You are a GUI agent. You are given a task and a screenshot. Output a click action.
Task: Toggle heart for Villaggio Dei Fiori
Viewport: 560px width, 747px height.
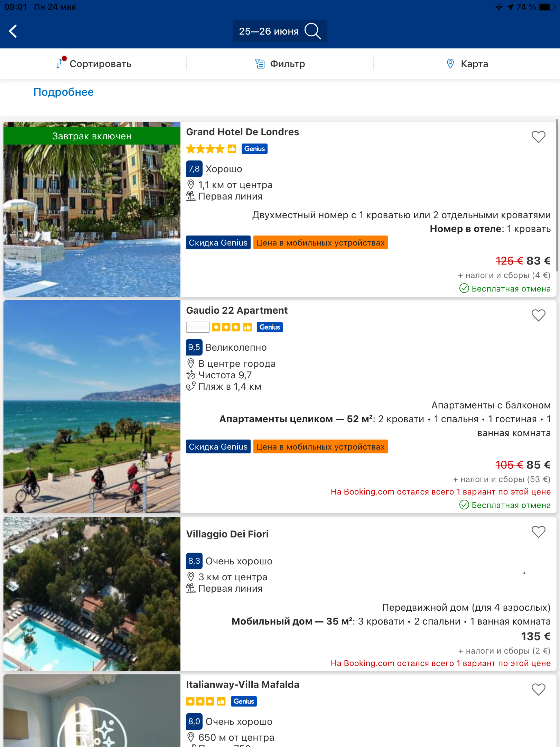click(x=538, y=532)
